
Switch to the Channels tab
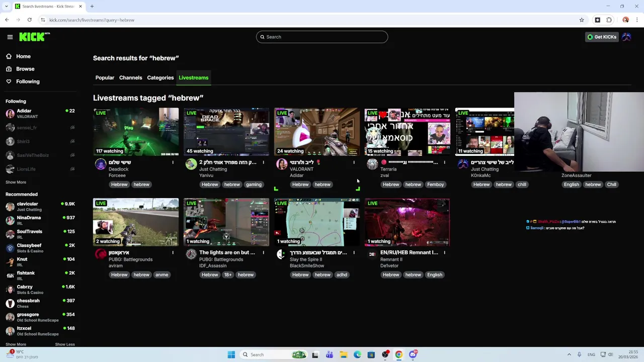click(x=130, y=78)
